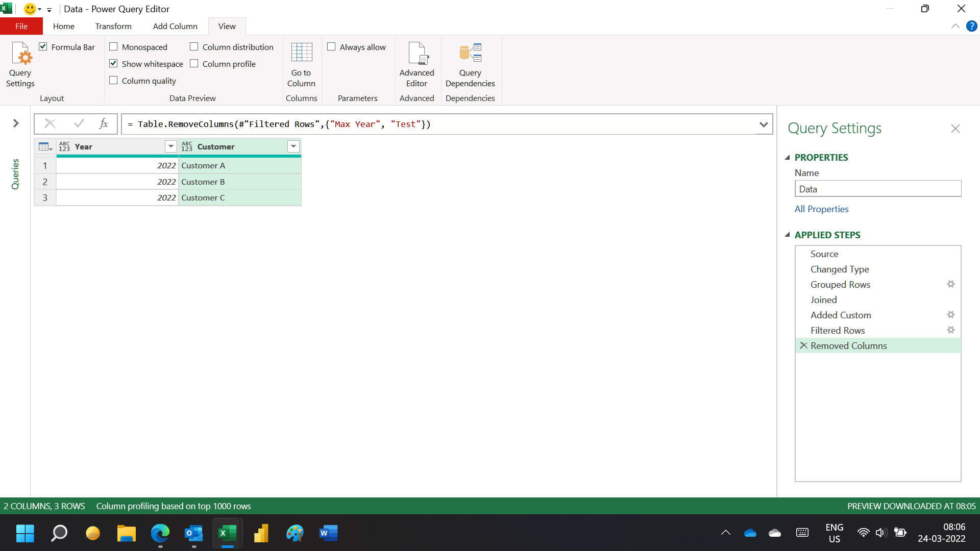Open Excel from the taskbar

[227, 533]
